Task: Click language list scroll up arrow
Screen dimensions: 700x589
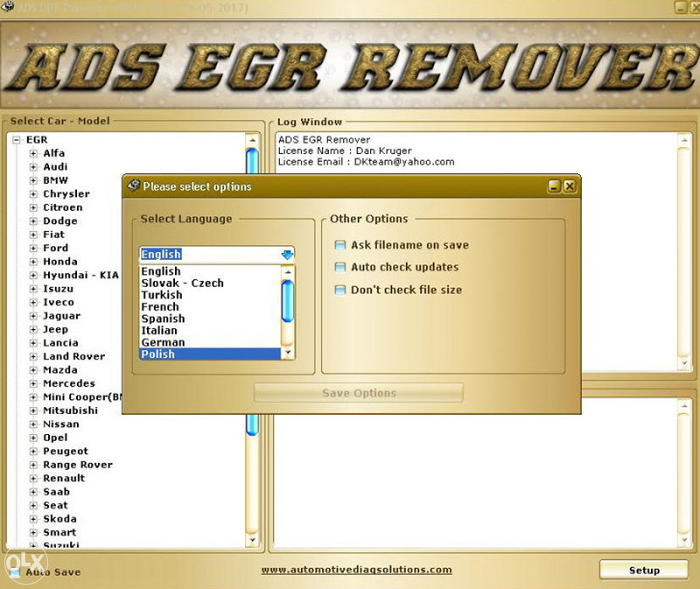Action: 288,271
